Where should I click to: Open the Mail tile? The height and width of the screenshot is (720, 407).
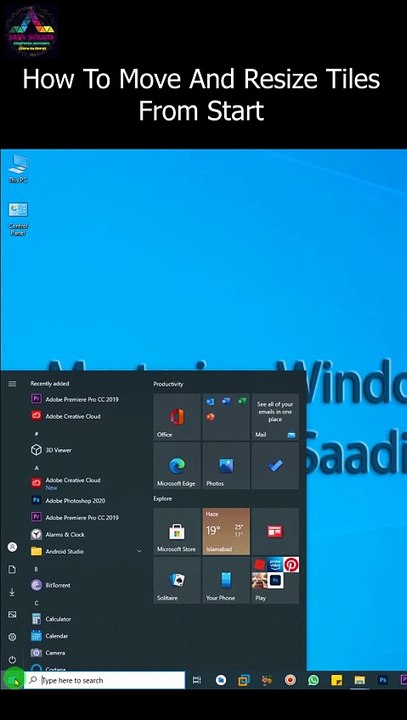[x=275, y=417]
